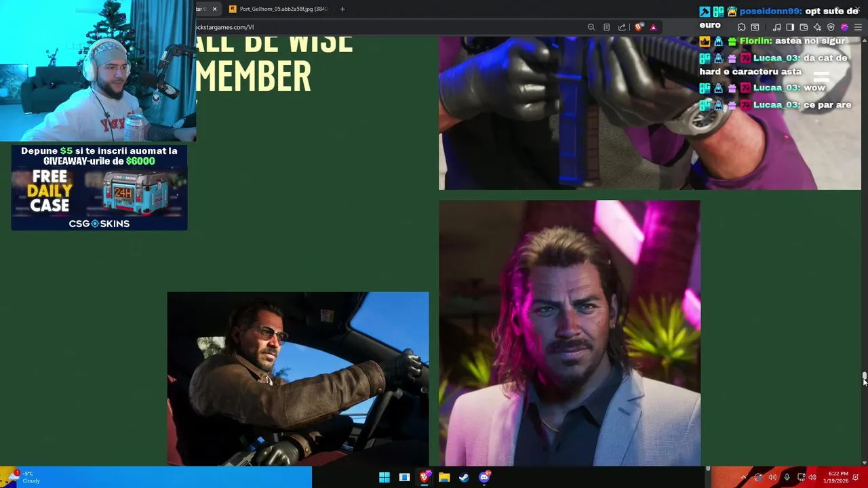Click the Brave Rewards triangle icon
Screen dimensions: 868x488
pos(653,27)
